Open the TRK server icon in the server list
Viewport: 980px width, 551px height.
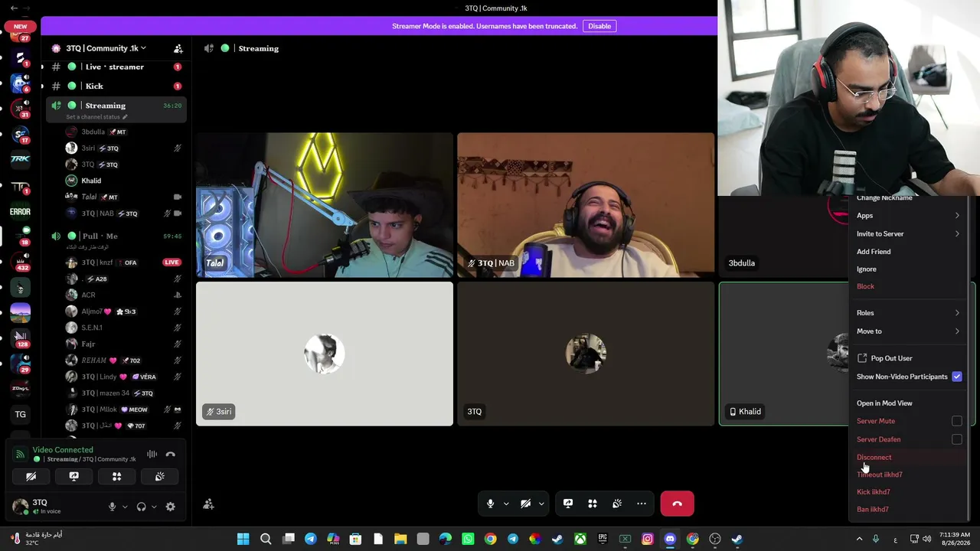pyautogui.click(x=21, y=159)
